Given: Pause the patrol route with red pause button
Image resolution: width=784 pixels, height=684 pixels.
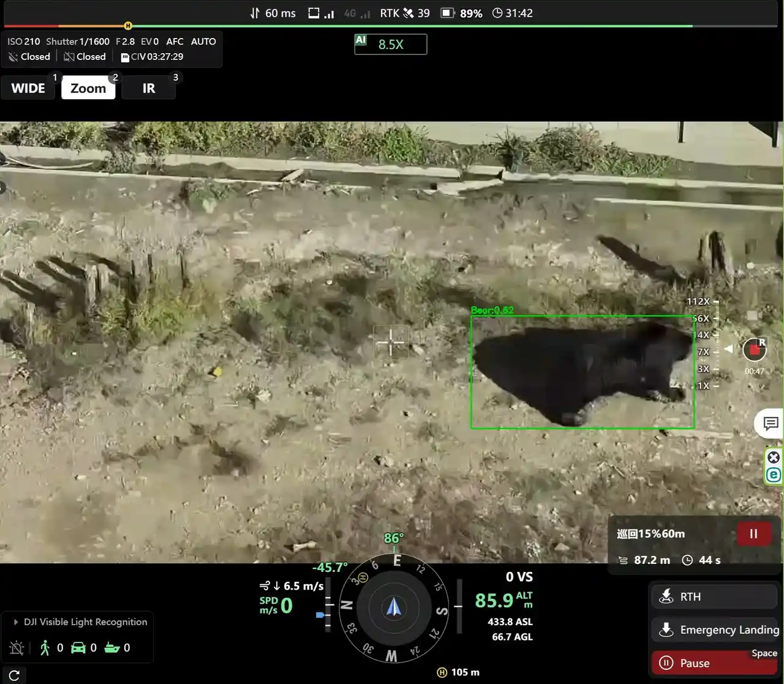Looking at the screenshot, I should (x=753, y=534).
